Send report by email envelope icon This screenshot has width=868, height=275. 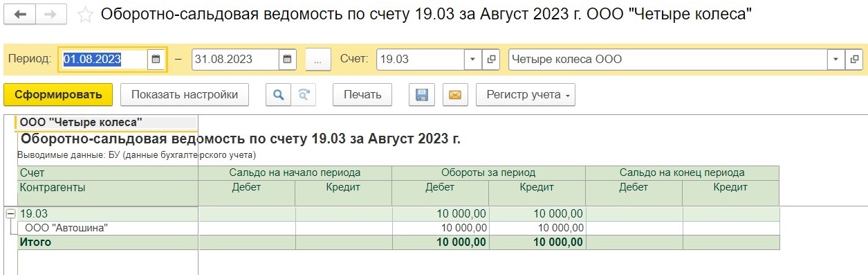point(454,95)
